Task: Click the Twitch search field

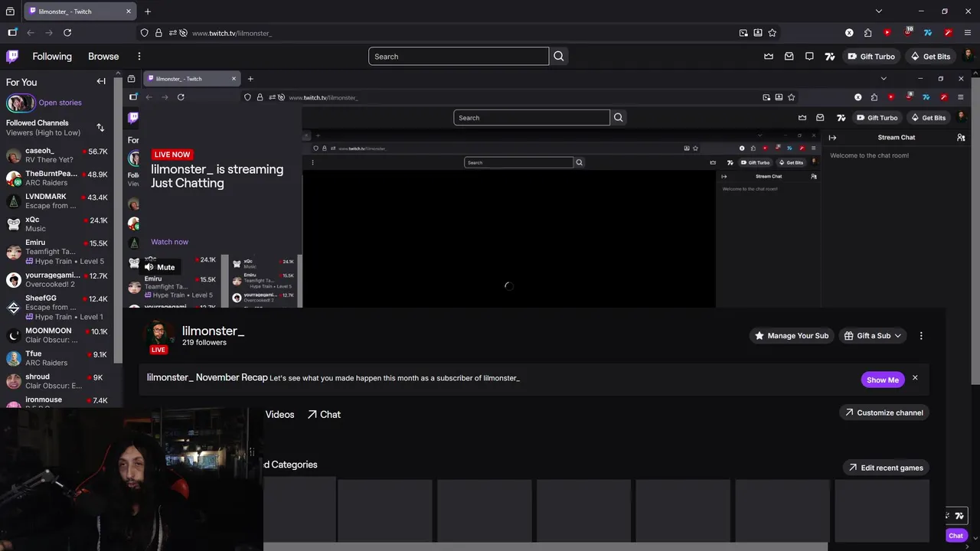Action: pos(459,56)
